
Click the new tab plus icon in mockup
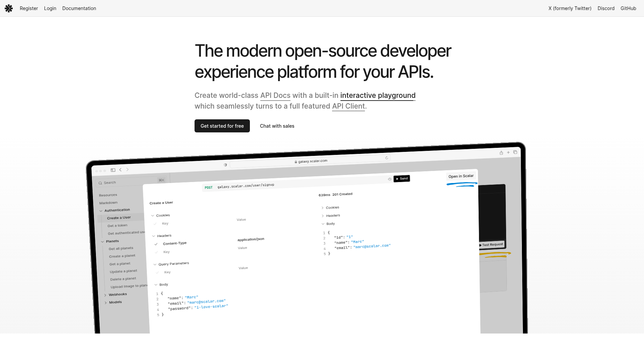tap(508, 153)
